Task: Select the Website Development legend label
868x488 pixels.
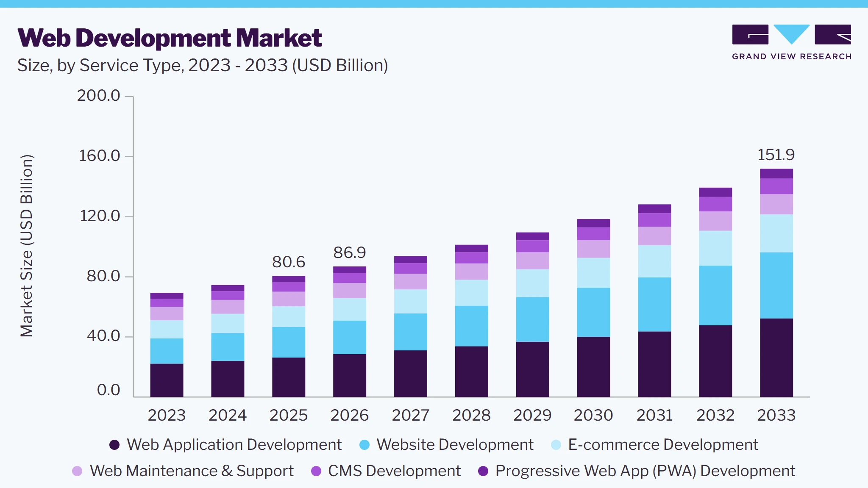Action: click(x=455, y=445)
